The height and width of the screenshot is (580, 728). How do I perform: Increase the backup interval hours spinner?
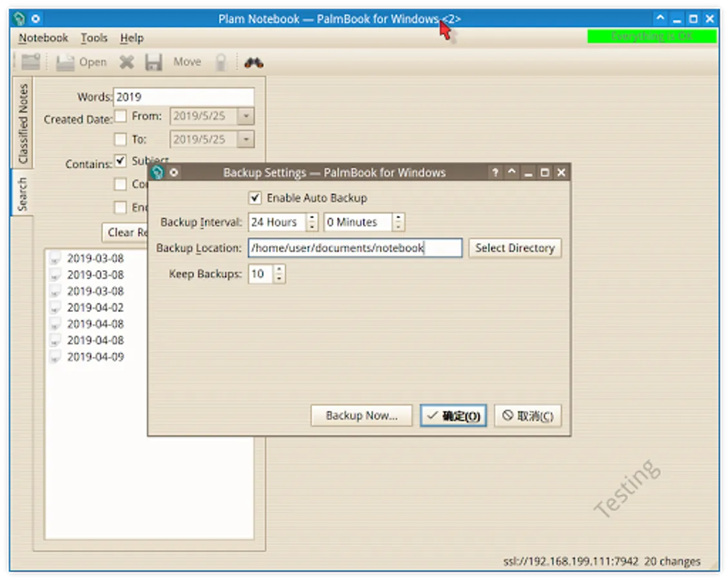point(312,218)
